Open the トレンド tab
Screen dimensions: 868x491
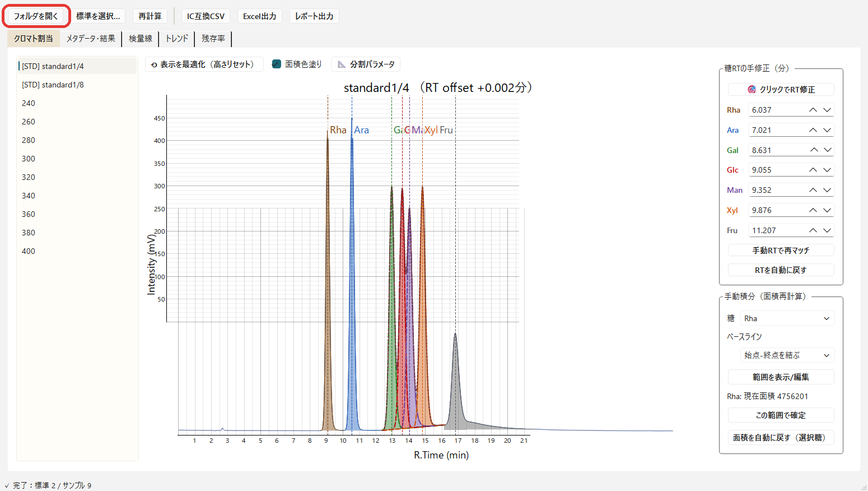[x=177, y=39]
